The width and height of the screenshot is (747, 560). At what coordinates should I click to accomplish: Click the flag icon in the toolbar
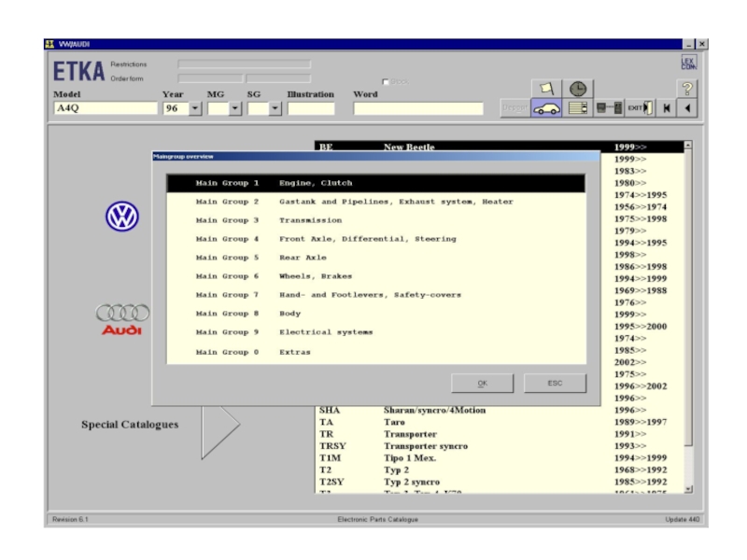[x=546, y=89]
